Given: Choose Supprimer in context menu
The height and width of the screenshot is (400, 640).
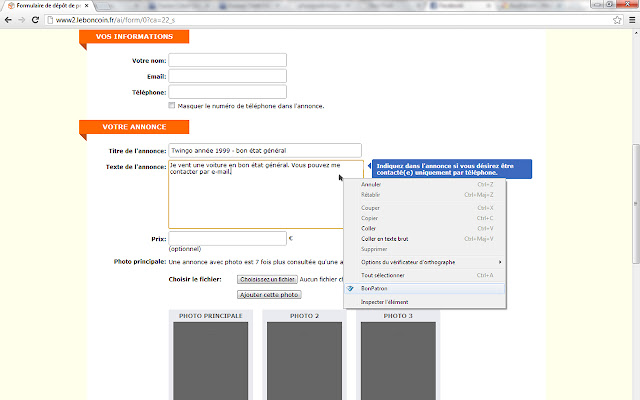Looking at the screenshot, I should 424,249.
